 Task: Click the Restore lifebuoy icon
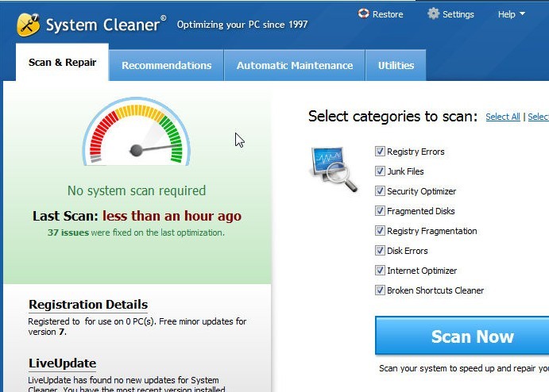(363, 13)
